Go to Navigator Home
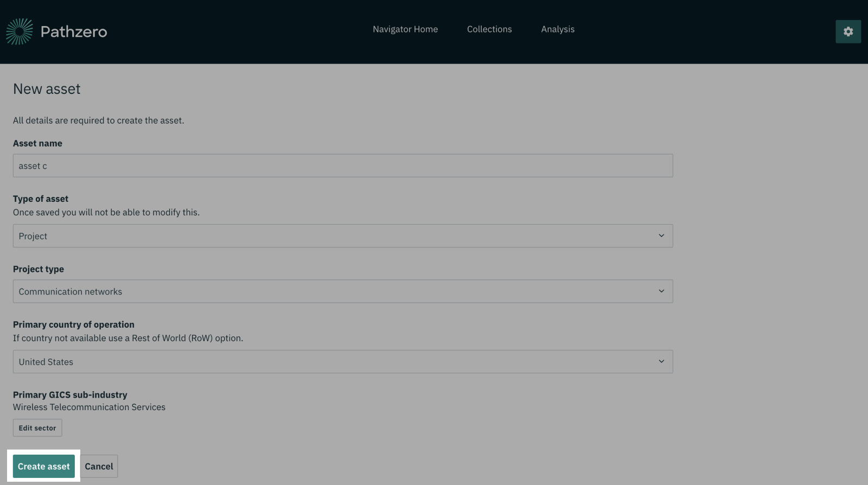Viewport: 868px width, 485px height. [x=405, y=29]
